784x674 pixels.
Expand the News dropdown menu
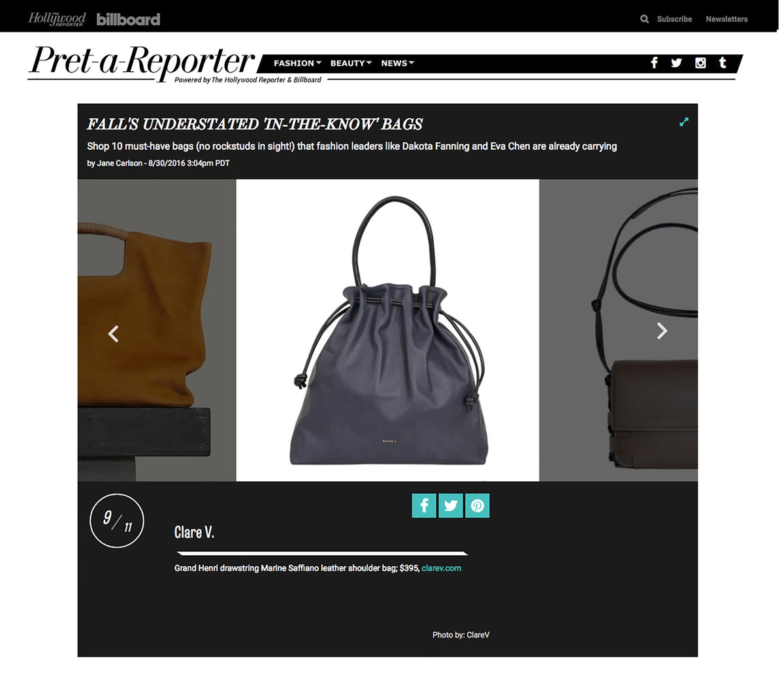click(397, 63)
